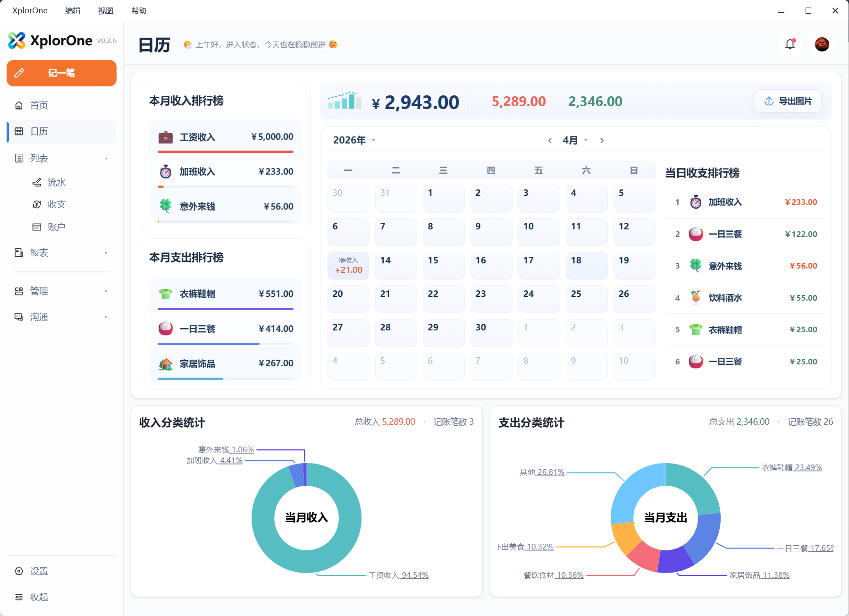Select April 18 on the calendar
Viewport: 849px width, 616px height.
[x=586, y=265]
